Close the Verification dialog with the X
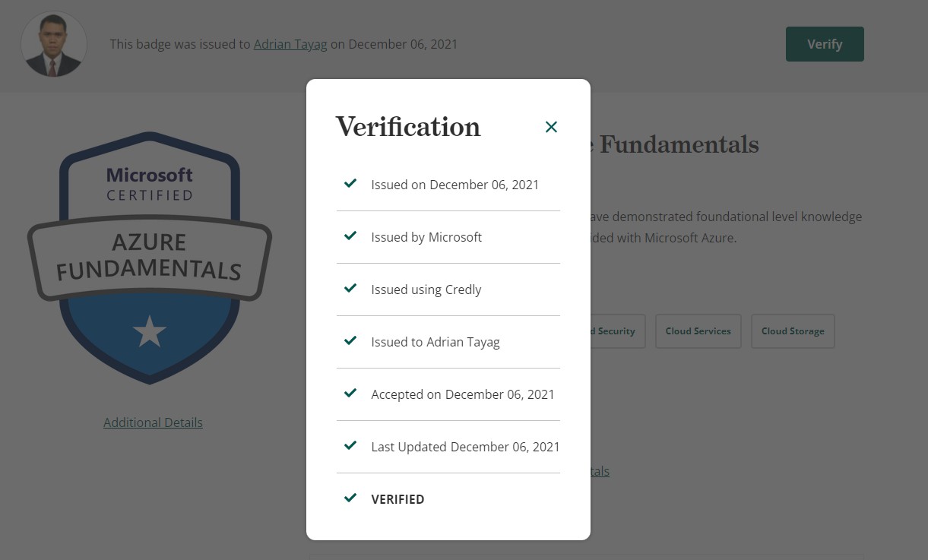Viewport: 928px width, 560px height. point(552,127)
